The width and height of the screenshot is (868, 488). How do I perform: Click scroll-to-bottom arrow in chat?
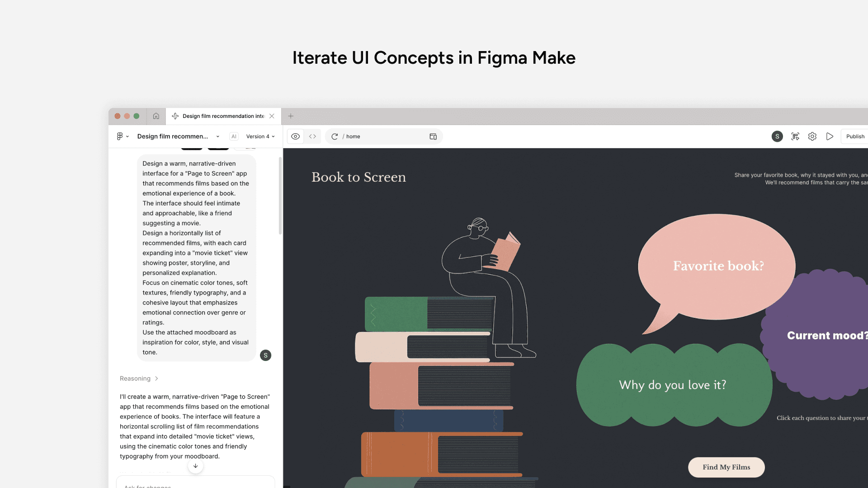click(195, 466)
